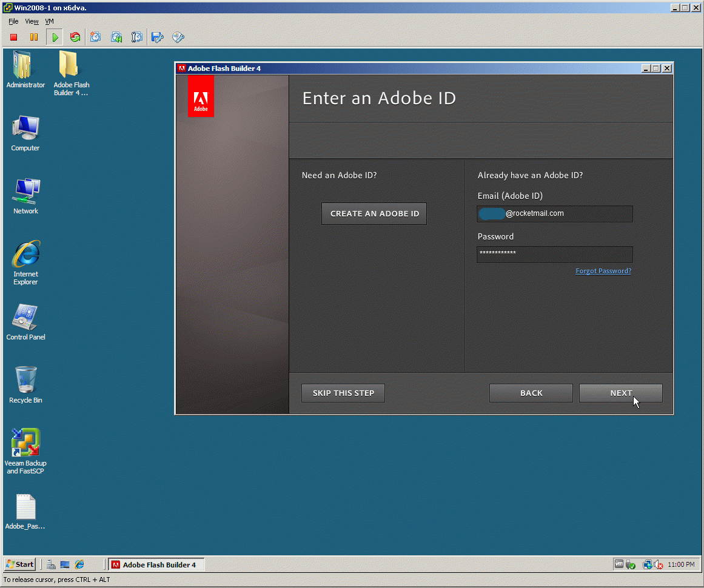
Task: Open the View menu
Action: point(32,21)
